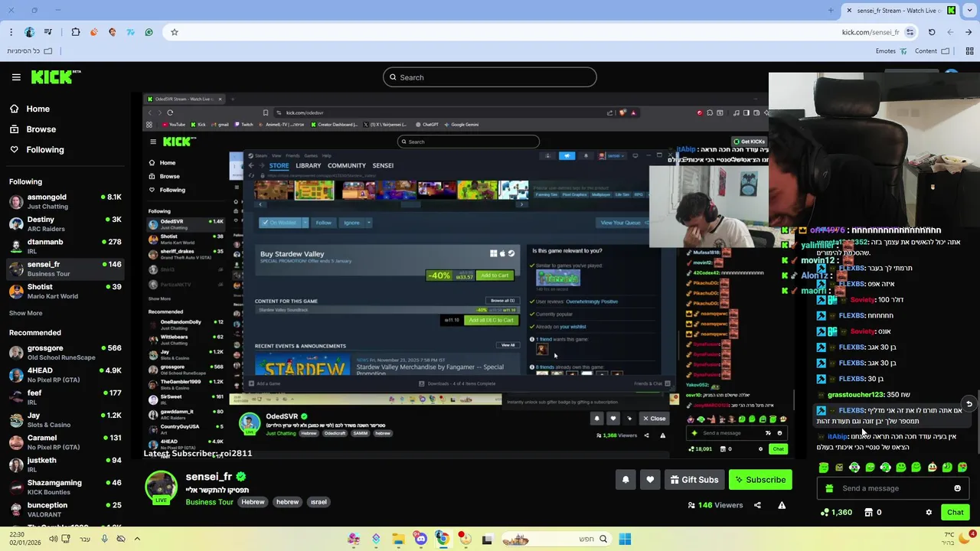Viewport: 980px width, 551px height.
Task: Click LIBRARY tab in the Steam window
Action: [x=308, y=165]
